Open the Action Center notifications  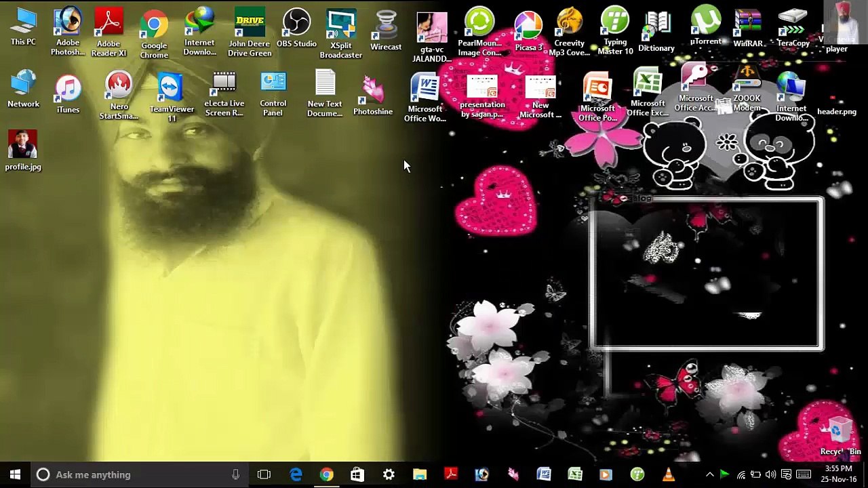click(787, 474)
